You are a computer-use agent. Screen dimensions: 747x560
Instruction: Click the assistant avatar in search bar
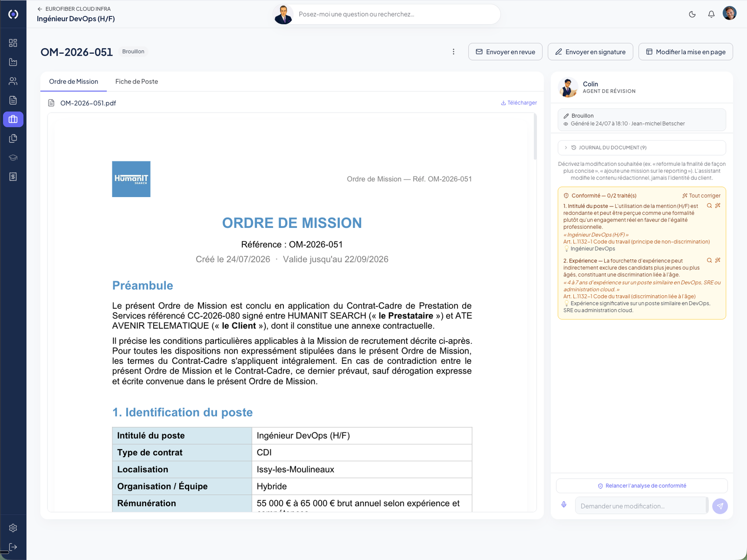pyautogui.click(x=283, y=14)
